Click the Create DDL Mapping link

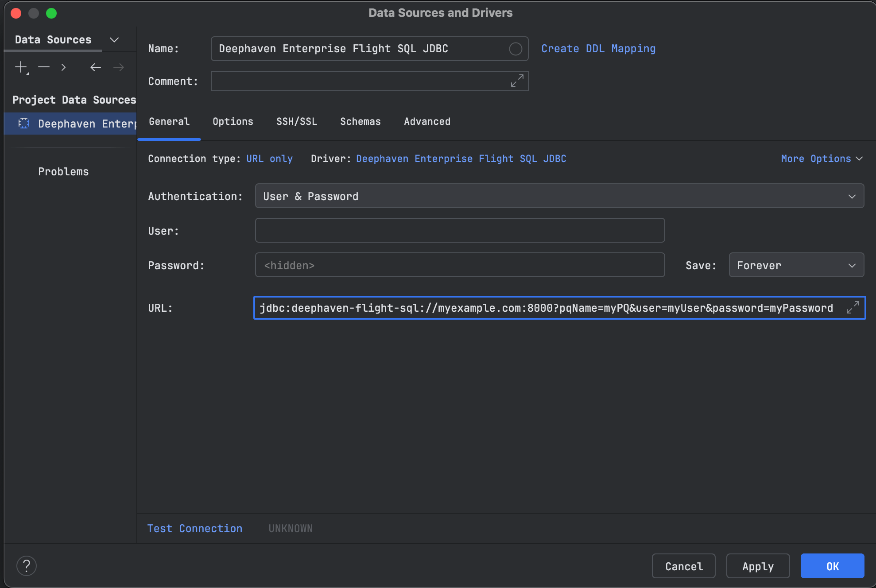coord(598,49)
